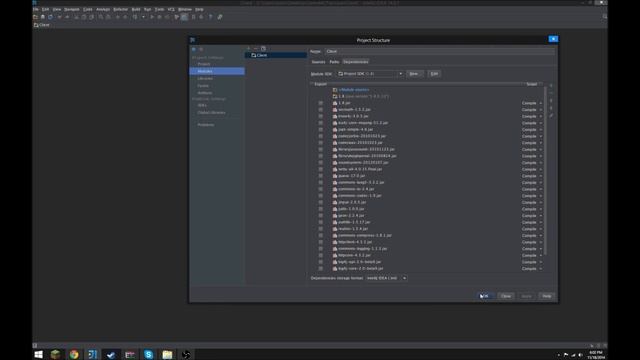Click the dependencies list vertical scrollbar
The width and height of the screenshot is (640, 360).
pyautogui.click(x=545, y=171)
